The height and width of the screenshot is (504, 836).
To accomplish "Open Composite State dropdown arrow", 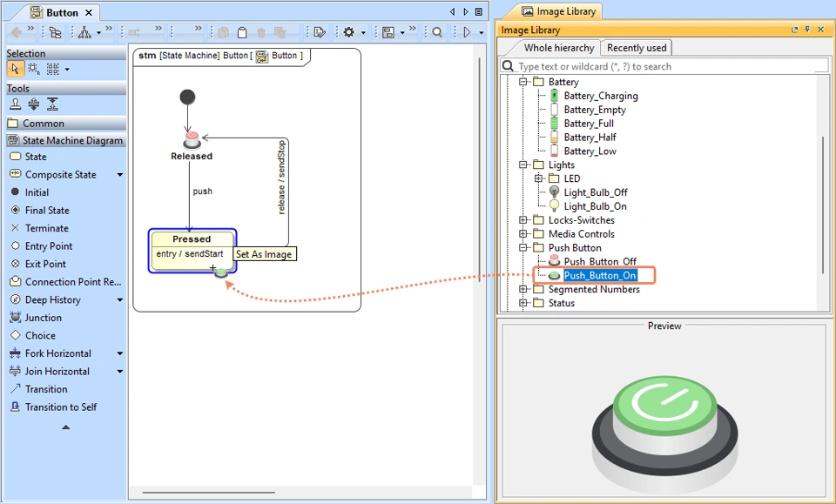I will (x=120, y=175).
